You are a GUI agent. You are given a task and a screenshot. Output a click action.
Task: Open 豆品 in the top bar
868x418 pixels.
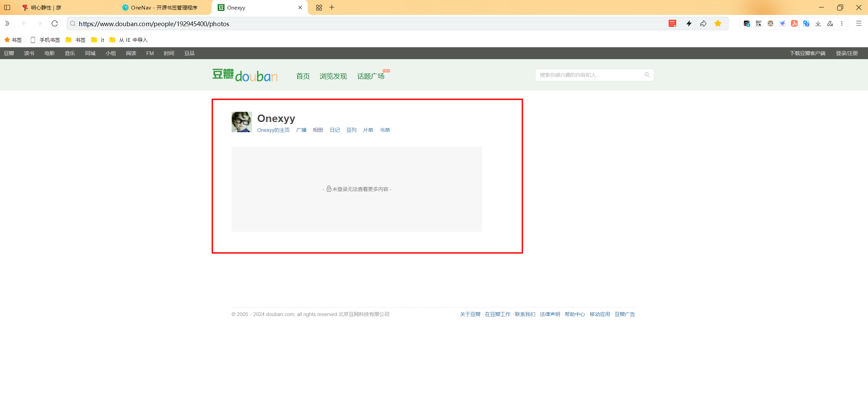coord(189,53)
